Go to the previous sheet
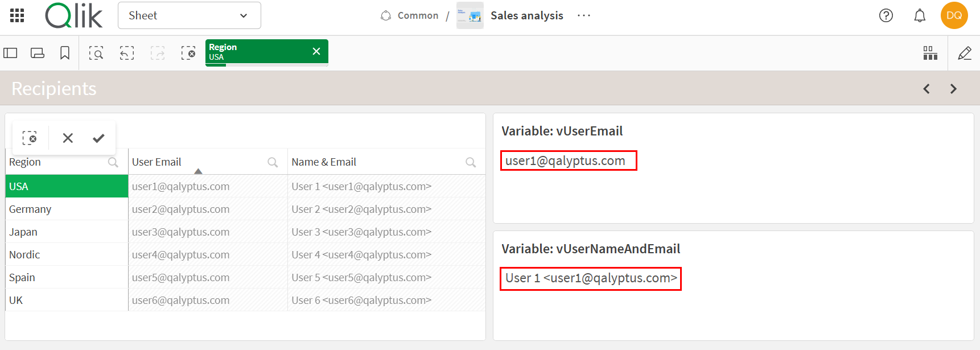 click(x=927, y=89)
